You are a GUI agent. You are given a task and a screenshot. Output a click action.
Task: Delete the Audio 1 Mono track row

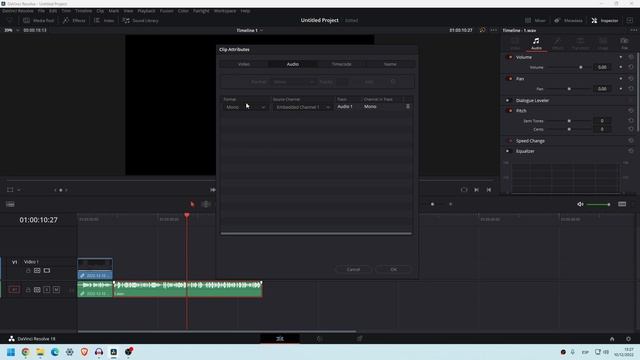coord(407,107)
